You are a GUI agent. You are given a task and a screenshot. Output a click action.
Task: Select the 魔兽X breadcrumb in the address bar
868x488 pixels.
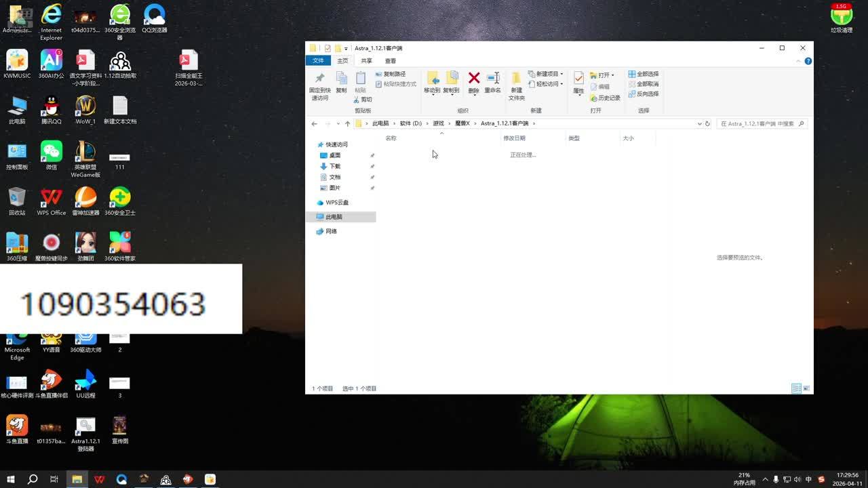click(462, 124)
